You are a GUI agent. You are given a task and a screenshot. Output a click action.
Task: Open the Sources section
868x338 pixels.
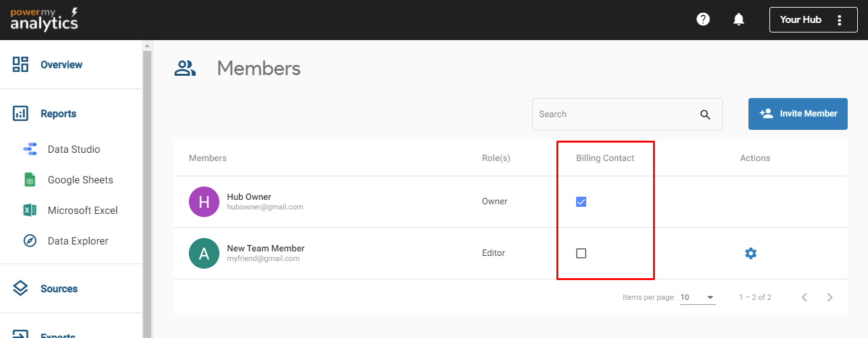coord(59,289)
